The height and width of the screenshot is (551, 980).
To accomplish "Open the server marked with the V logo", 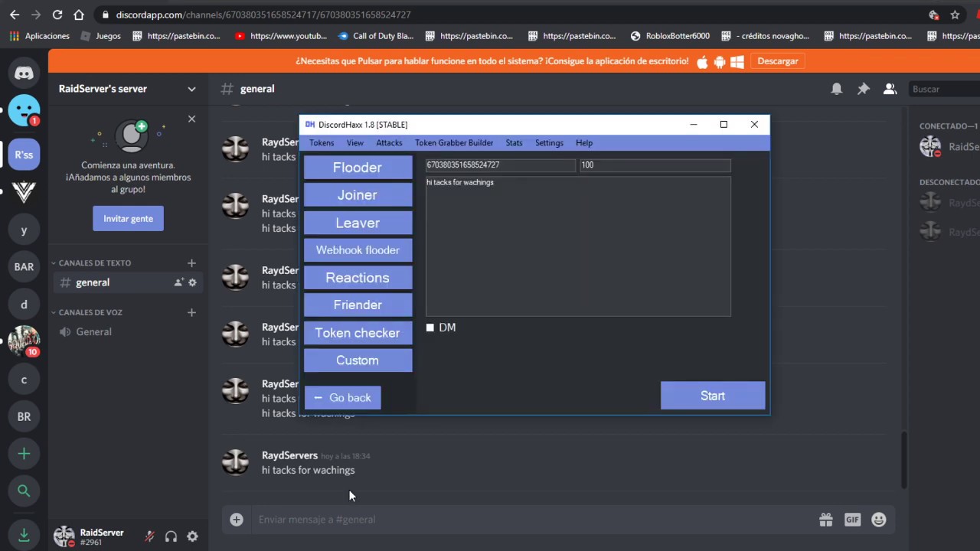I will click(24, 192).
